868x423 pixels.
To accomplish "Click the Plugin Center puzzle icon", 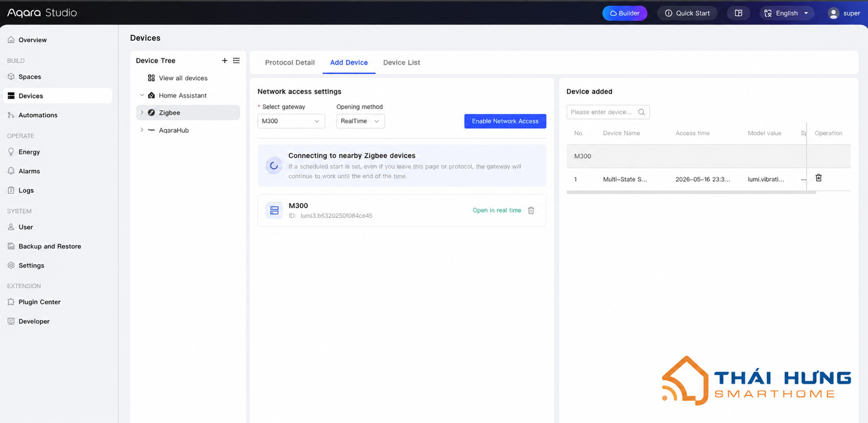I will tap(11, 302).
